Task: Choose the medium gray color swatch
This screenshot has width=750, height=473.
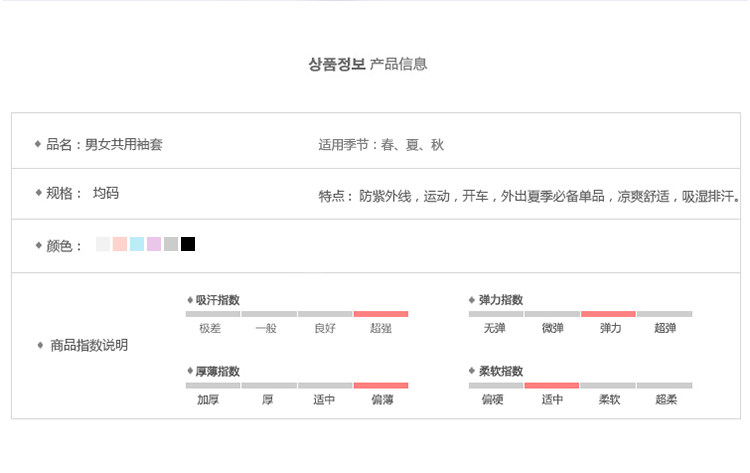Action: point(171,244)
